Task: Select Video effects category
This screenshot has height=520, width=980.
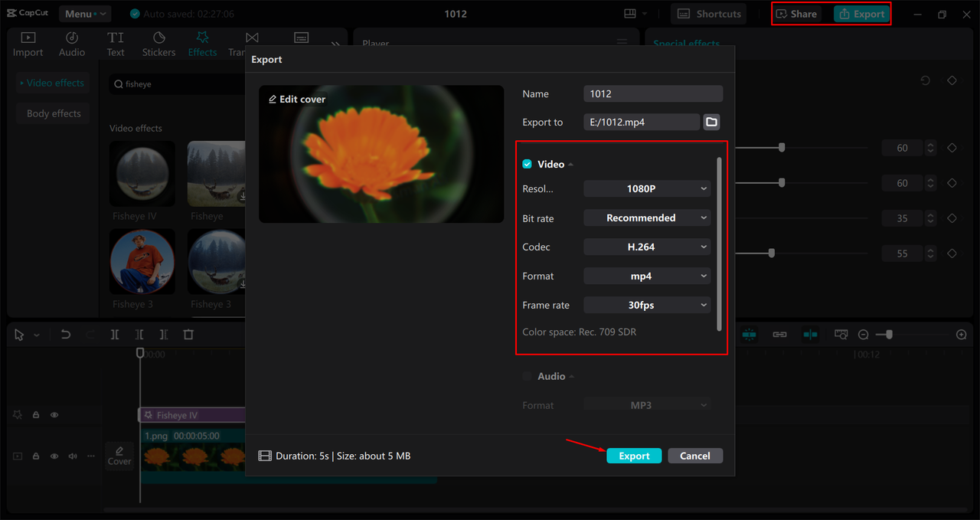Action: pos(53,83)
